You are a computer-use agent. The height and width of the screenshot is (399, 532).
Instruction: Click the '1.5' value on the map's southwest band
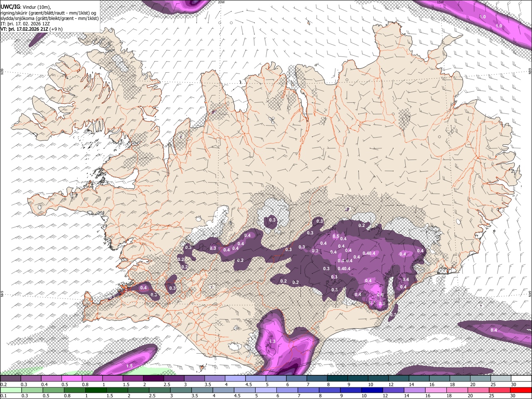(x=129, y=366)
